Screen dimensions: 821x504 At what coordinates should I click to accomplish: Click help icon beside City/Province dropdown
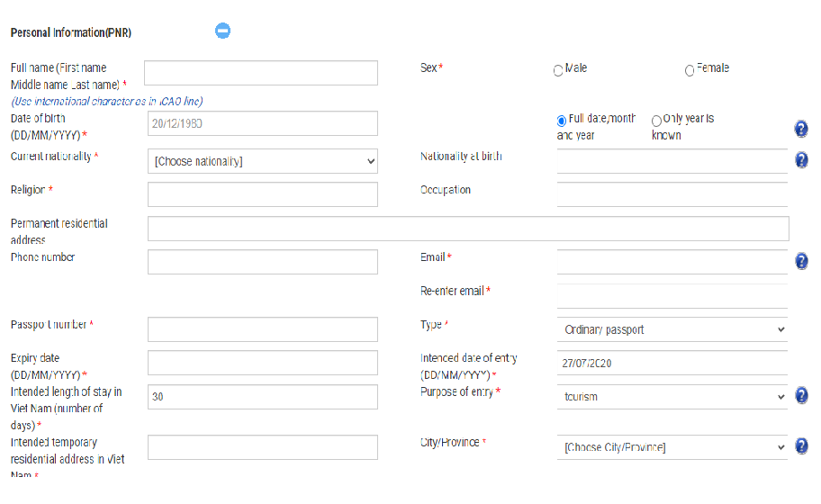coord(801,446)
